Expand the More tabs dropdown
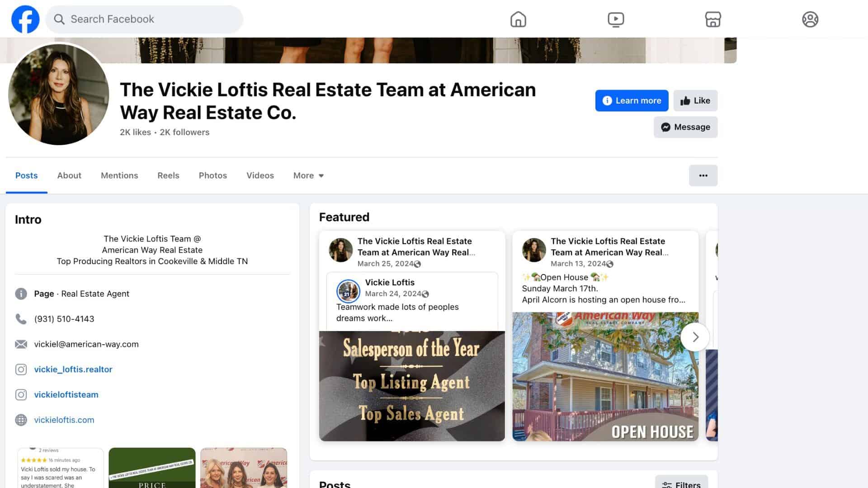Screen dimensions: 868x488 [x=308, y=175]
